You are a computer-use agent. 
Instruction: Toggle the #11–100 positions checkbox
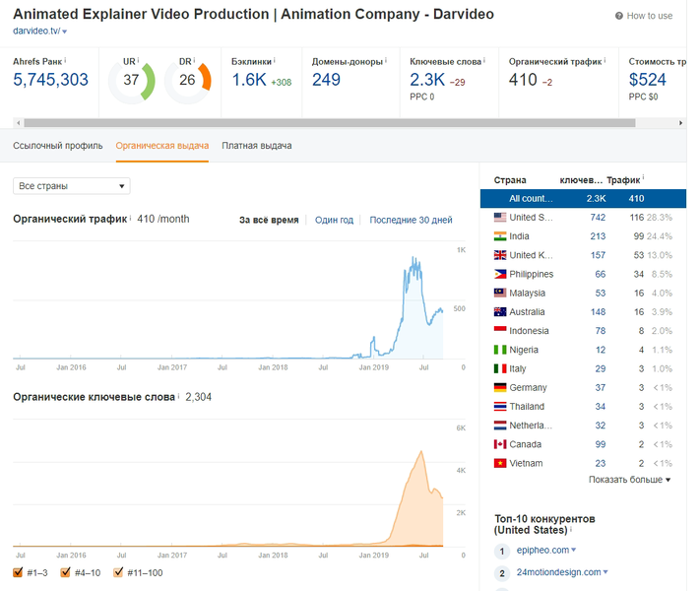[118, 572]
